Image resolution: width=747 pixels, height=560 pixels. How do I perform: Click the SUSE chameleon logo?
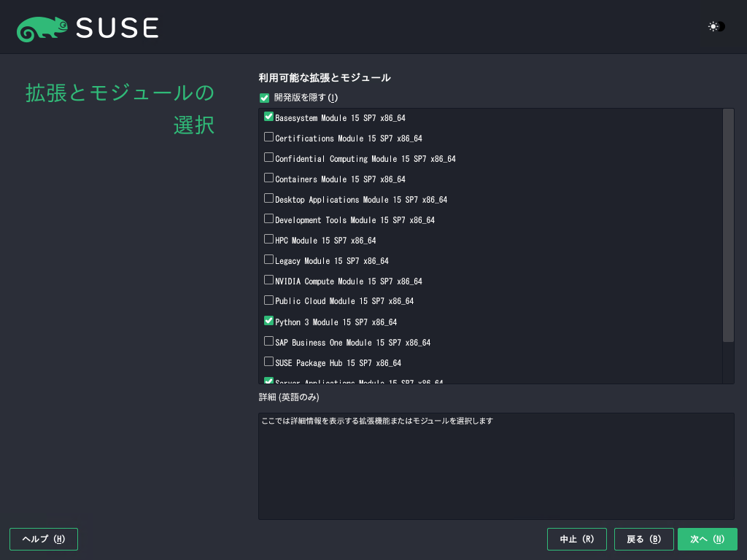pyautogui.click(x=42, y=29)
